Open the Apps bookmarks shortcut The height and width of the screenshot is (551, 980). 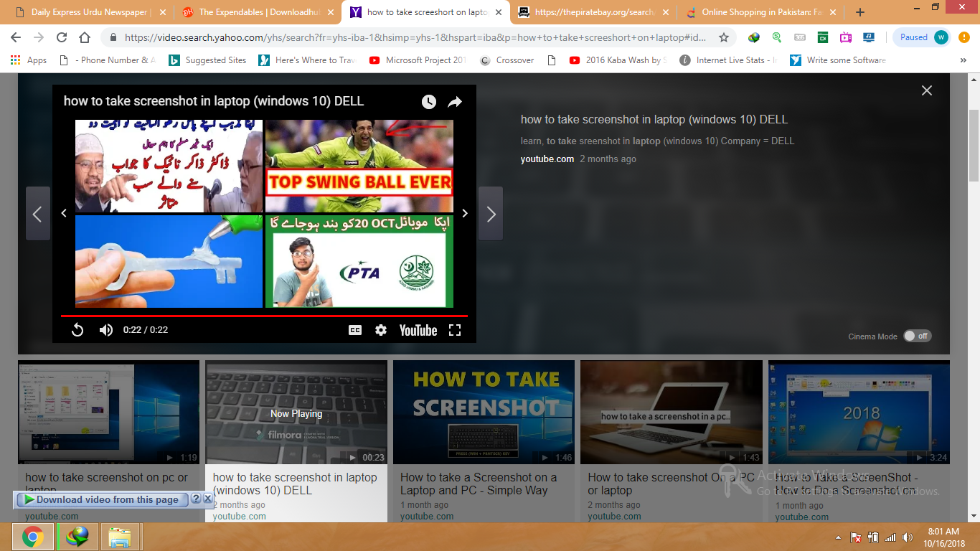coord(29,60)
